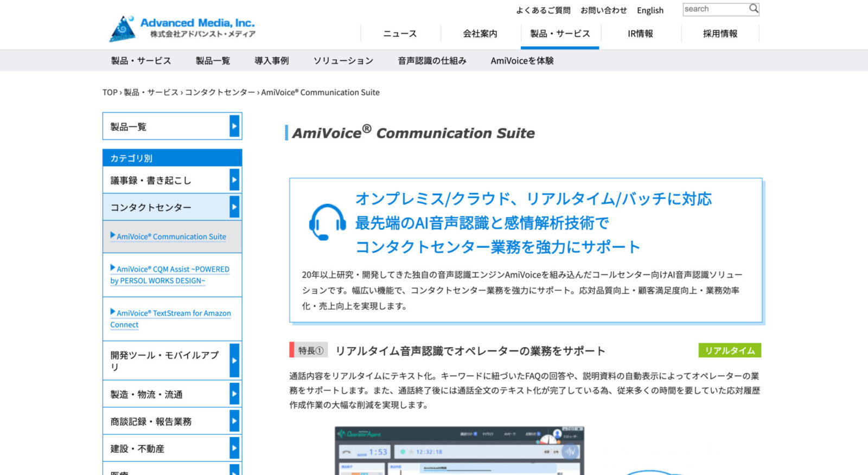Focus the search input field
Image resolution: width=868 pixels, height=475 pixels.
pos(714,9)
